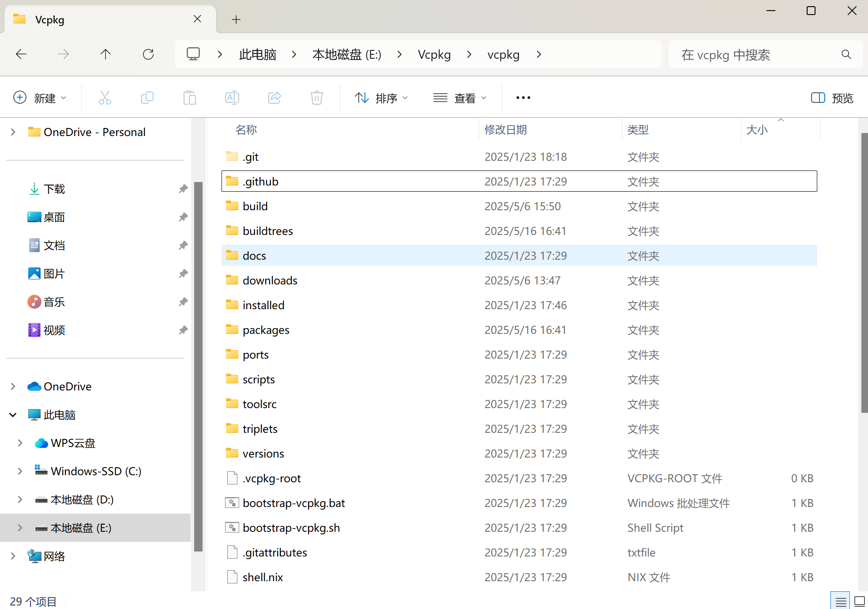Click the Copy icon in toolbar

click(147, 98)
